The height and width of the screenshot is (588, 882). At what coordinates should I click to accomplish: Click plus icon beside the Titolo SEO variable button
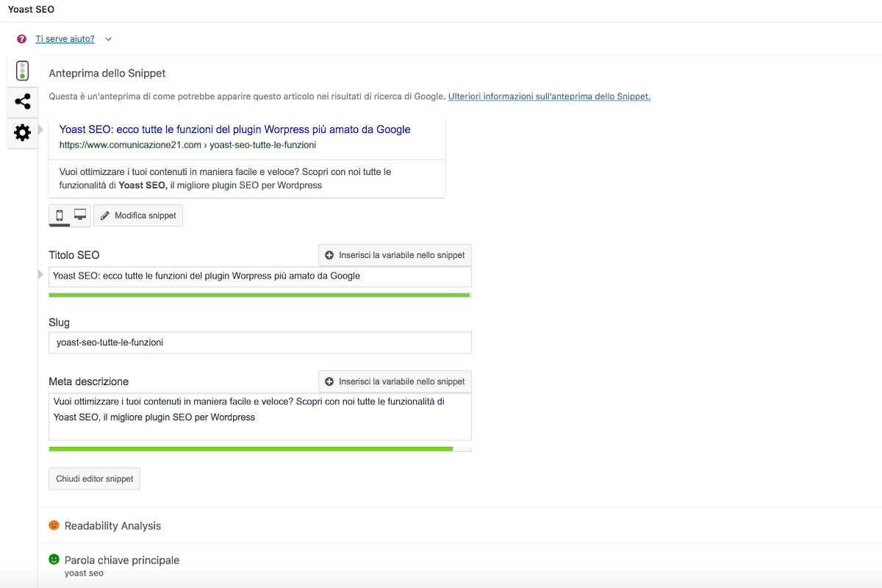coord(329,255)
